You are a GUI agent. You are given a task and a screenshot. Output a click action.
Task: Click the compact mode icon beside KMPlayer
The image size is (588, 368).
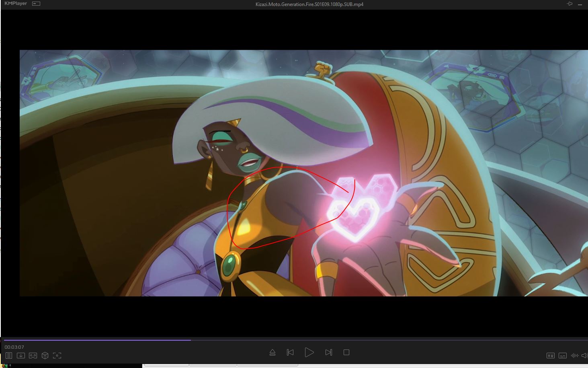[36, 4]
